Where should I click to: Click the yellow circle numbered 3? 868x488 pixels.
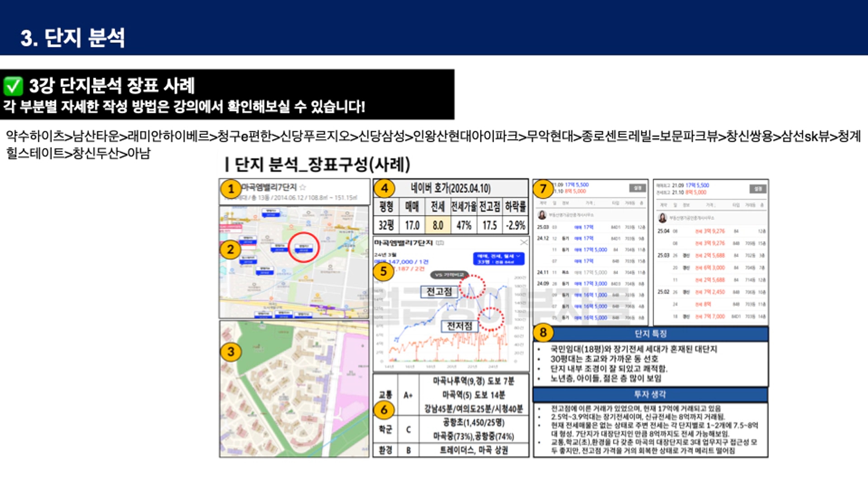tap(231, 352)
